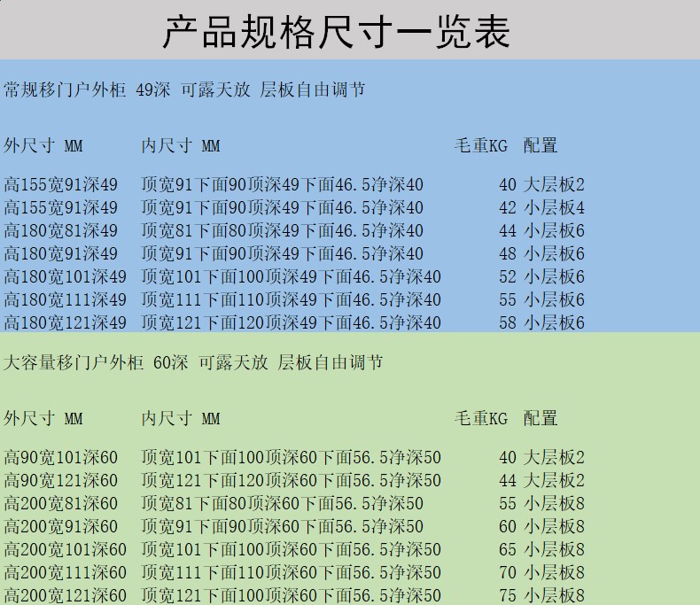700x605 pixels.
Task: Click weight value 65 in green section
Action: click(508, 550)
